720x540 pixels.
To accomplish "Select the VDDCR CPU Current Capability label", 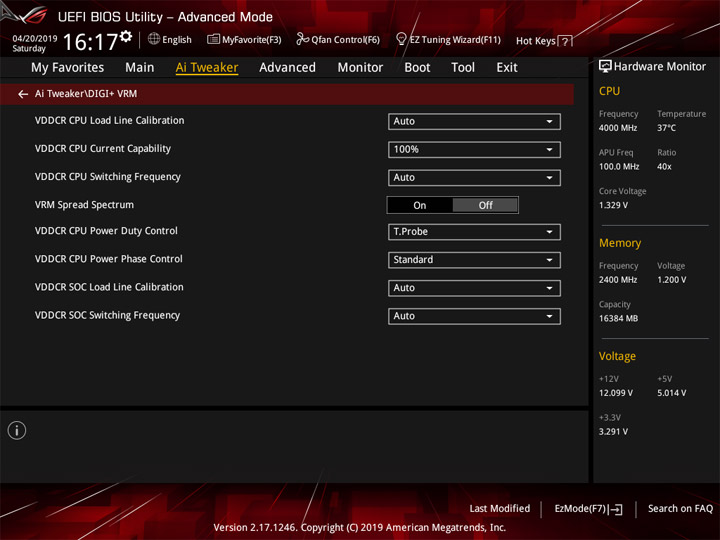I will 103,149.
